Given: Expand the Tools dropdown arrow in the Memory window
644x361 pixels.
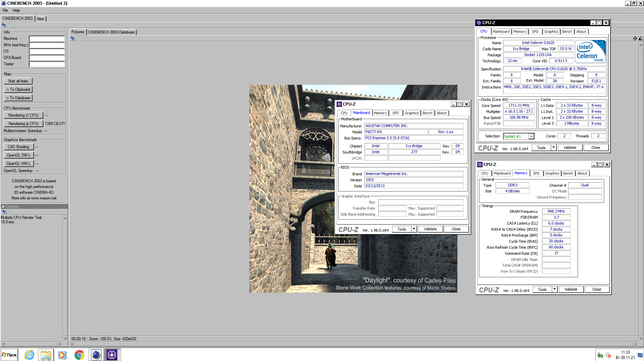Looking at the screenshot, I should point(555,289).
